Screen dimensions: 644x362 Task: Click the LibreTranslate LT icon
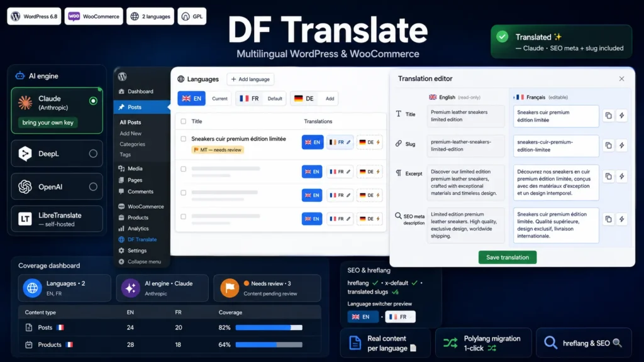(25, 219)
